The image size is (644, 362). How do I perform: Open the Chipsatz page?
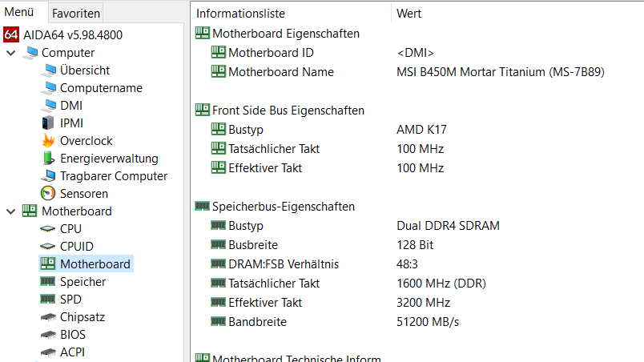[x=83, y=317]
